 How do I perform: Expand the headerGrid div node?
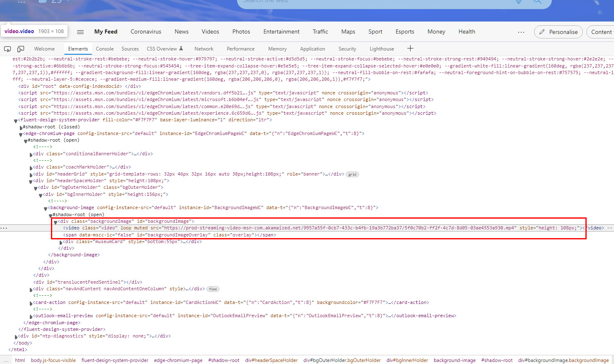(31, 175)
